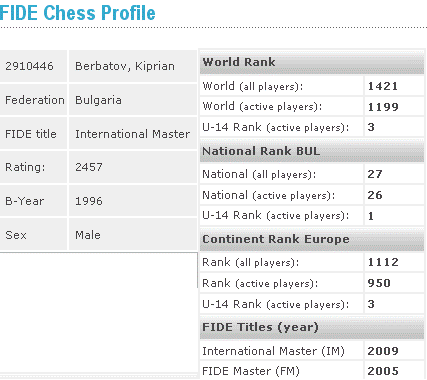This screenshot has height=380, width=427.
Task: Click the birth year 1996
Action: pos(89,201)
